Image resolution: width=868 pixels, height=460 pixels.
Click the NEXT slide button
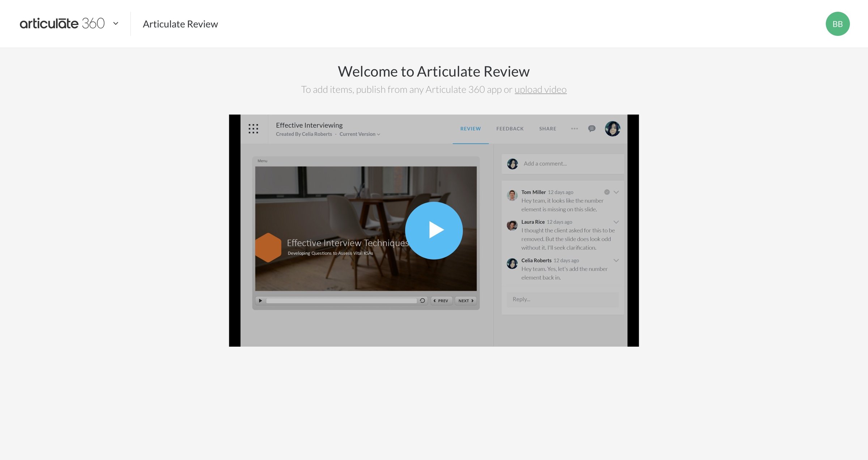click(466, 301)
